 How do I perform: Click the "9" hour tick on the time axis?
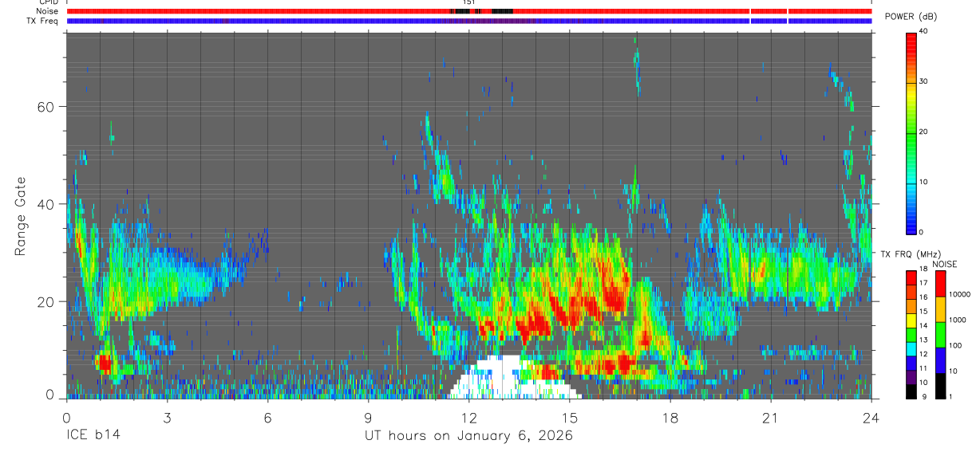(x=368, y=417)
